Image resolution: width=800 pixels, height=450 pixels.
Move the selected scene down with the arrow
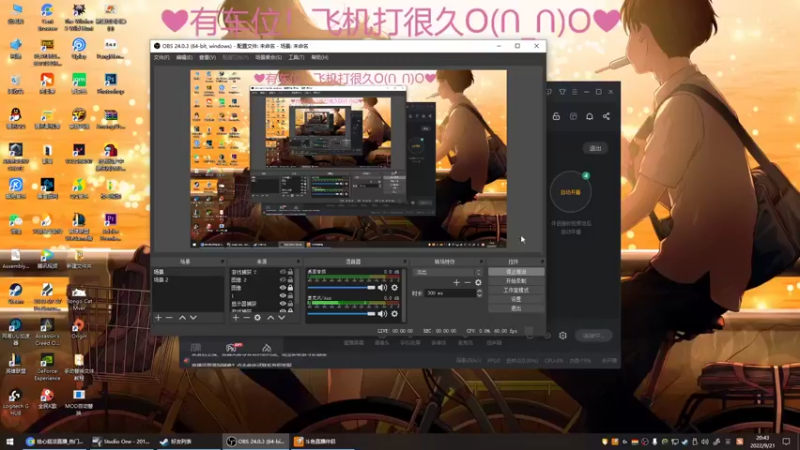pyautogui.click(x=193, y=317)
